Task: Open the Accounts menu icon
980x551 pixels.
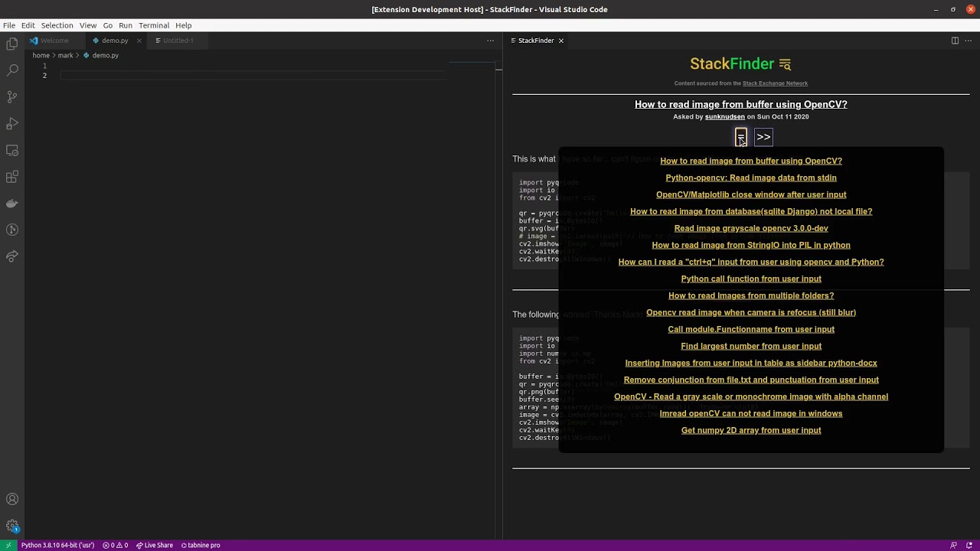Action: (12, 499)
